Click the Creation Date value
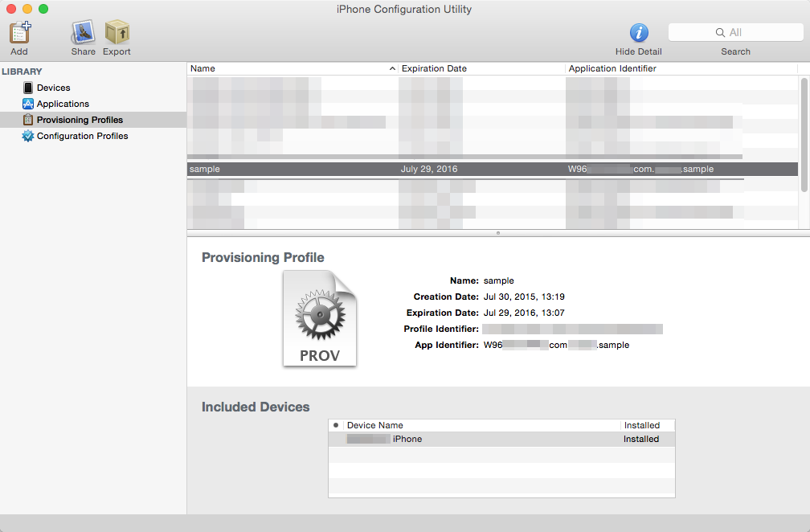810x532 pixels. tap(524, 297)
